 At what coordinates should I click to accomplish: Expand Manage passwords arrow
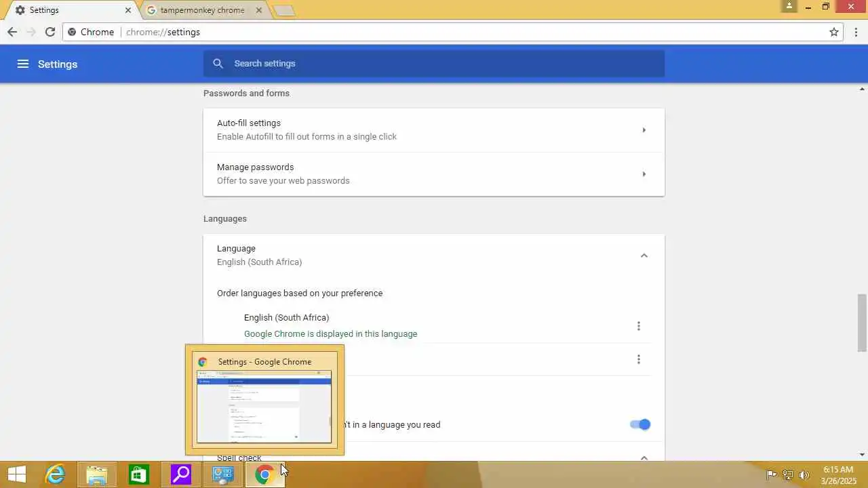[x=644, y=174]
